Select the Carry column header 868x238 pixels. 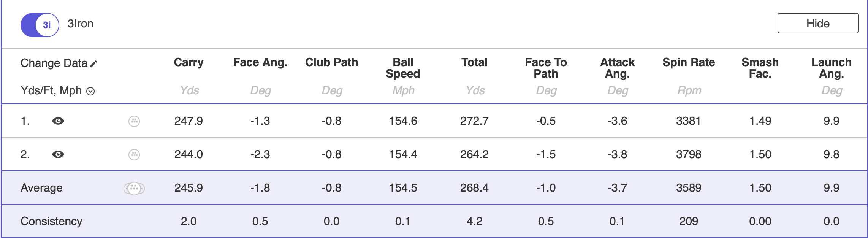[188, 62]
